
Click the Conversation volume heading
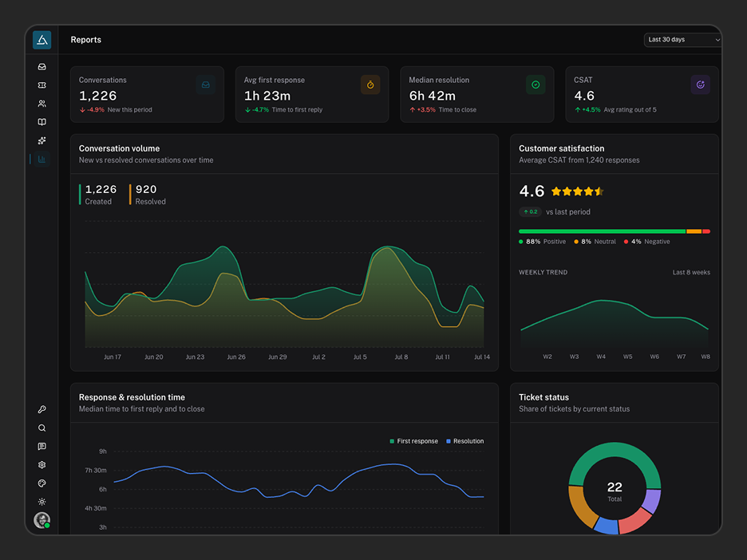119,148
